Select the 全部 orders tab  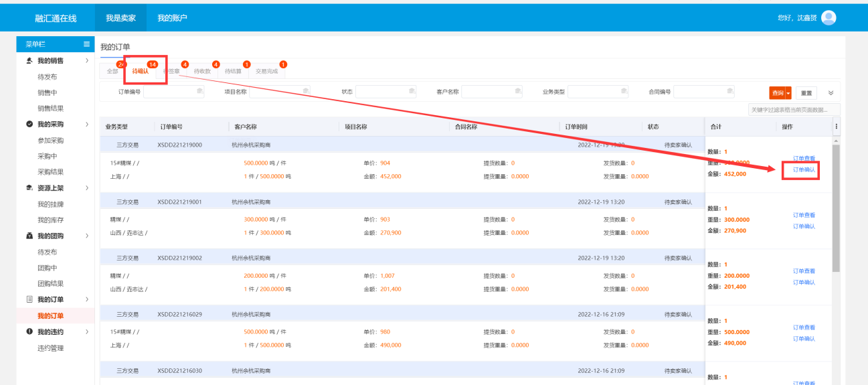(x=112, y=71)
